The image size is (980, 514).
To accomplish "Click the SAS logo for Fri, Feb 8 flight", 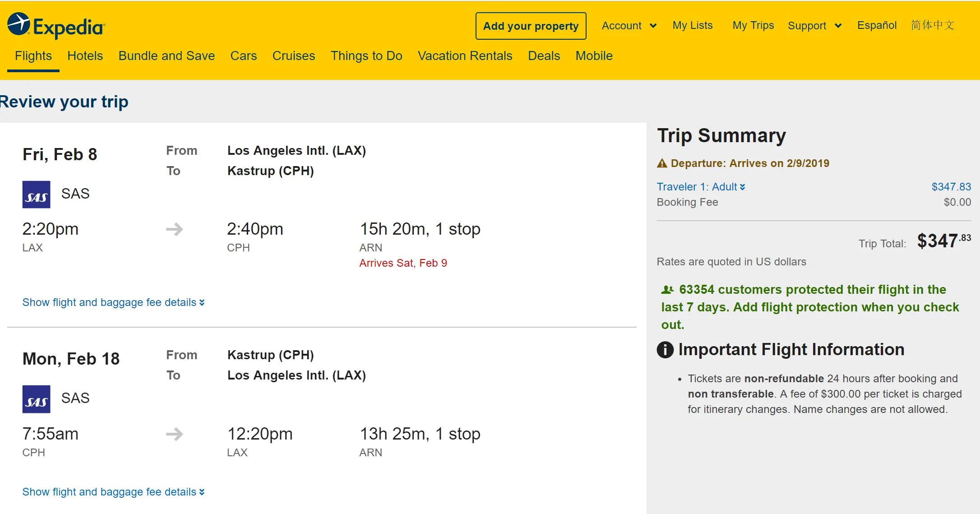I will 37,194.
